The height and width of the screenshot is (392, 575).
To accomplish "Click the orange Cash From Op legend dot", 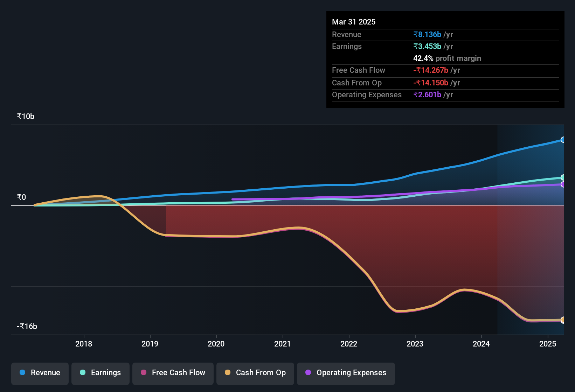I will tap(227, 373).
